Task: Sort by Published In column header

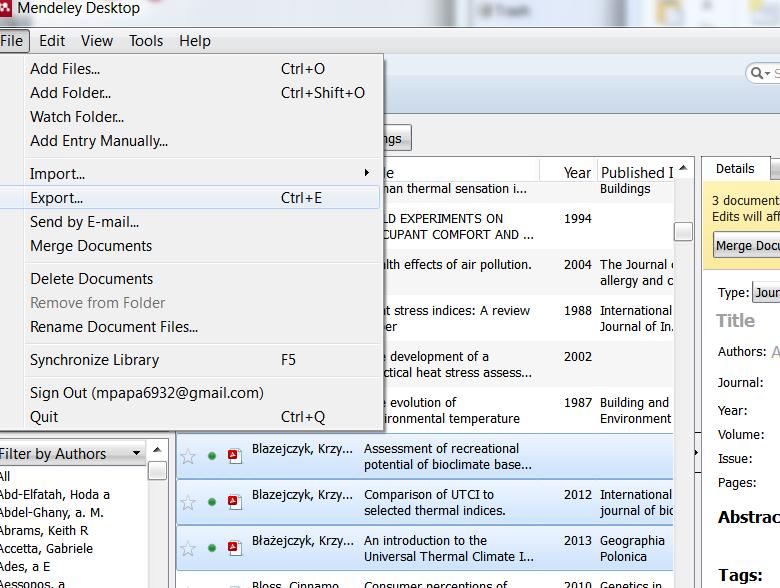Action: pyautogui.click(x=637, y=172)
